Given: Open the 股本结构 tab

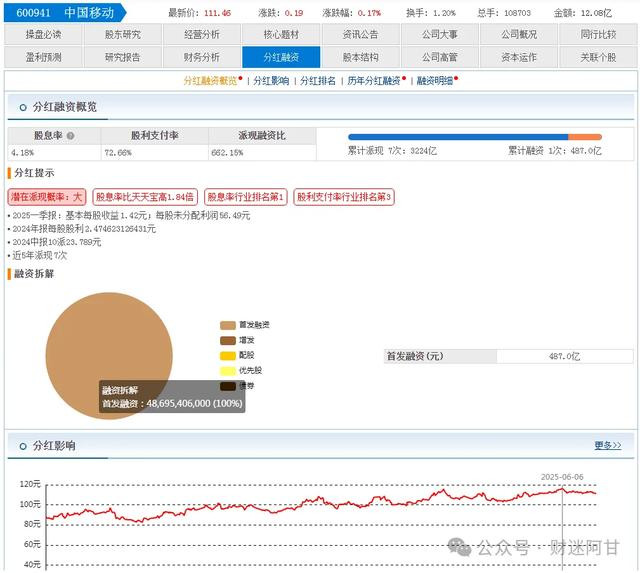Looking at the screenshot, I should coord(360,57).
